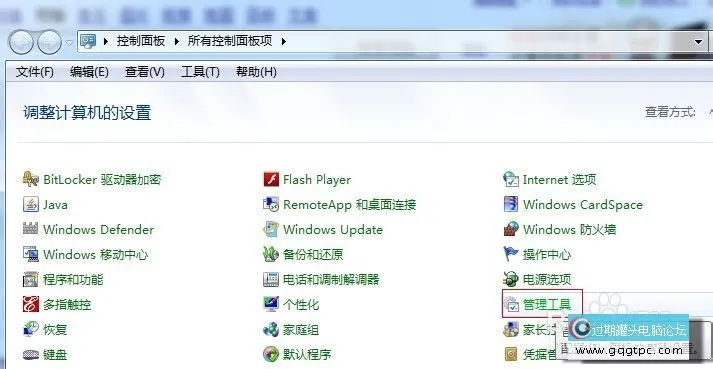The image size is (713, 369).
Task: Open the Windows 移动中心 link
Action: (x=96, y=254)
